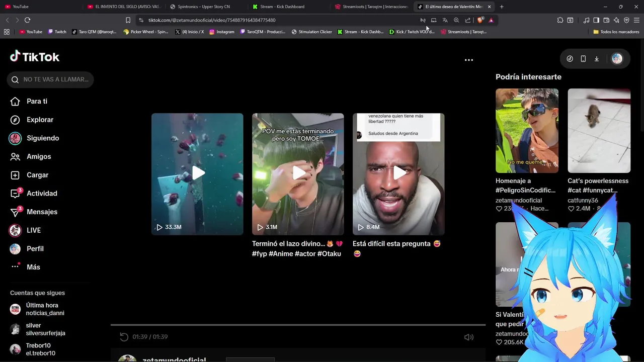Image resolution: width=644 pixels, height=362 pixels.
Task: Play the suggested video with 33.3M views
Action: (x=197, y=174)
